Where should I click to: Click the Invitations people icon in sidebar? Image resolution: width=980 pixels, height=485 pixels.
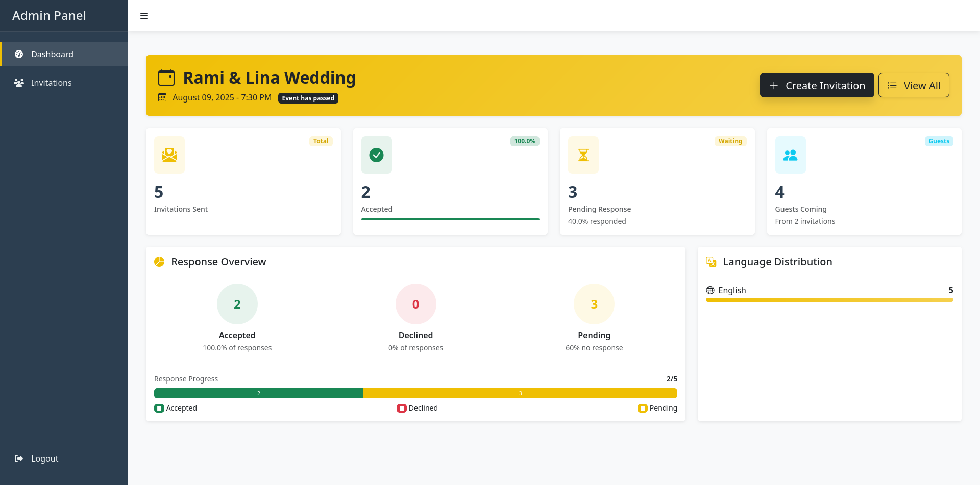pos(19,83)
